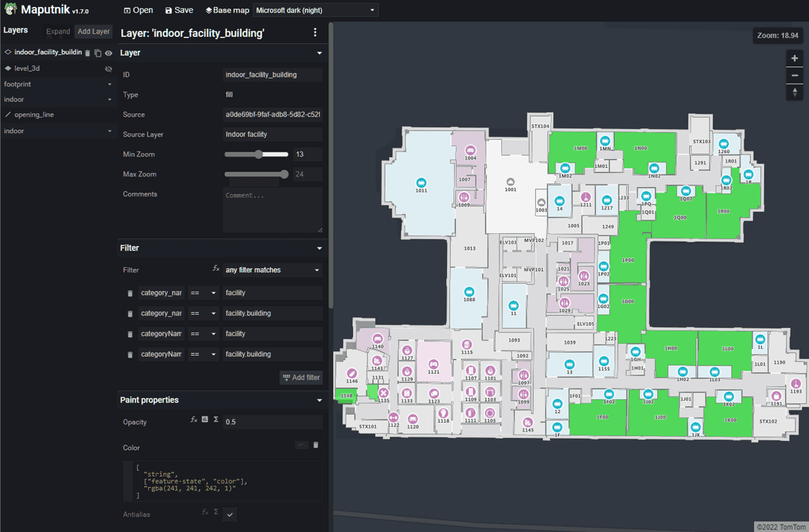The image size is (809, 532).
Task: Convert Opacity to an expression (fx icon)
Action: click(x=194, y=420)
